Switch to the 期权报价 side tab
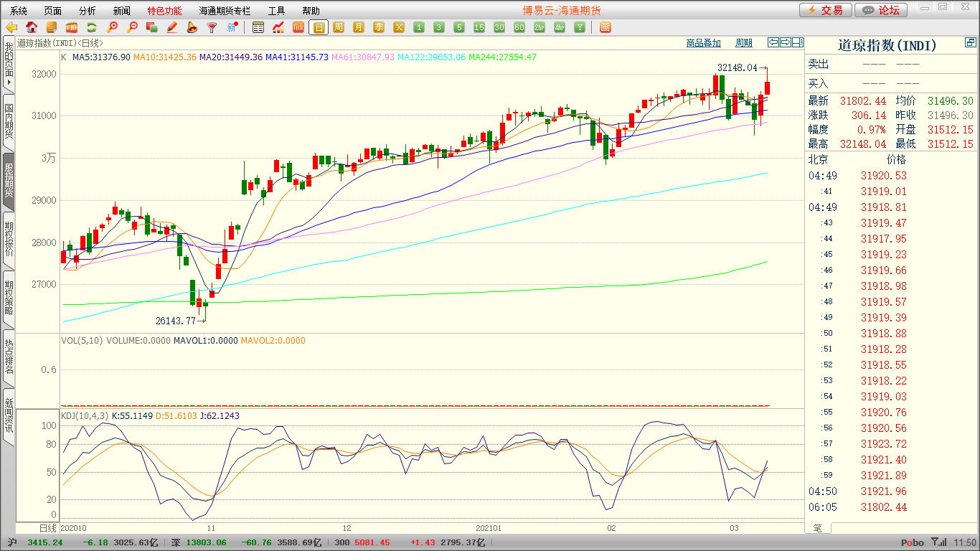The image size is (980, 551). click(x=9, y=240)
